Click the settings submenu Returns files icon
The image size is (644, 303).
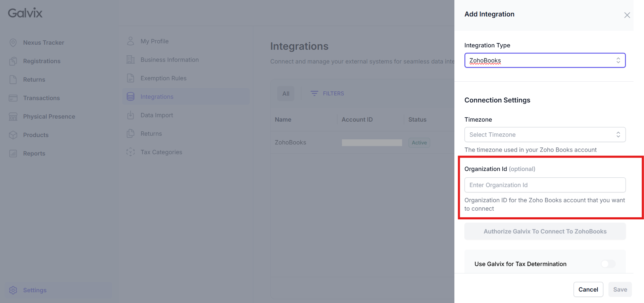131,133
